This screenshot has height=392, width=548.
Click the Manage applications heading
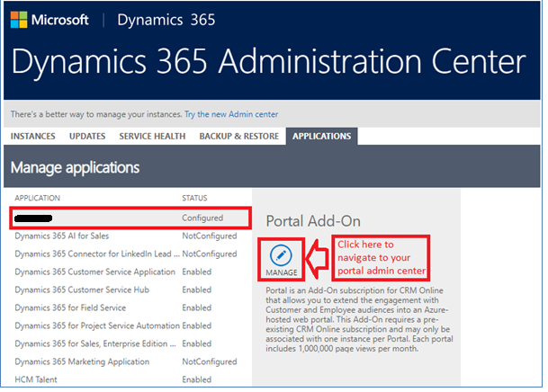tap(76, 167)
